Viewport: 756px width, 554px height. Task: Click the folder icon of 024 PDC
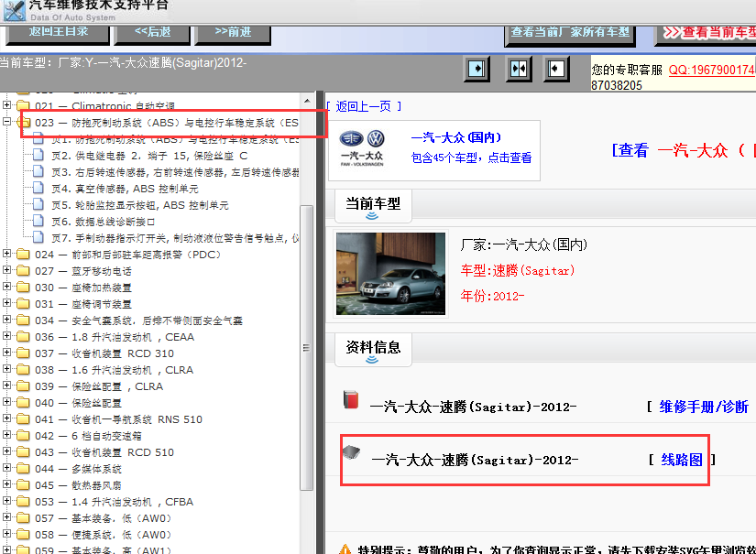23,254
